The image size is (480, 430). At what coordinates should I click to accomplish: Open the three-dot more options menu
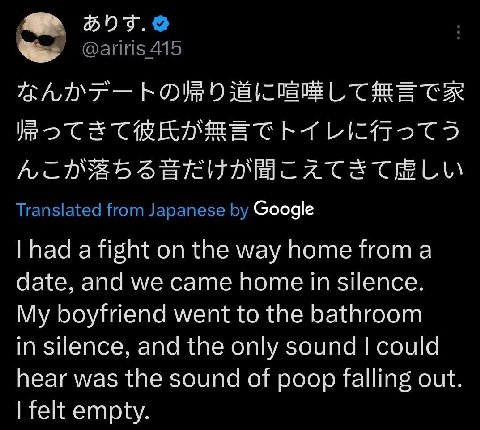coord(459,32)
